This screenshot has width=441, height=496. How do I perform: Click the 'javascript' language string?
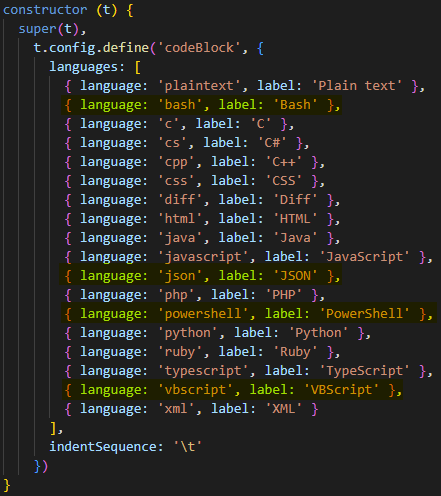pyautogui.click(x=203, y=257)
